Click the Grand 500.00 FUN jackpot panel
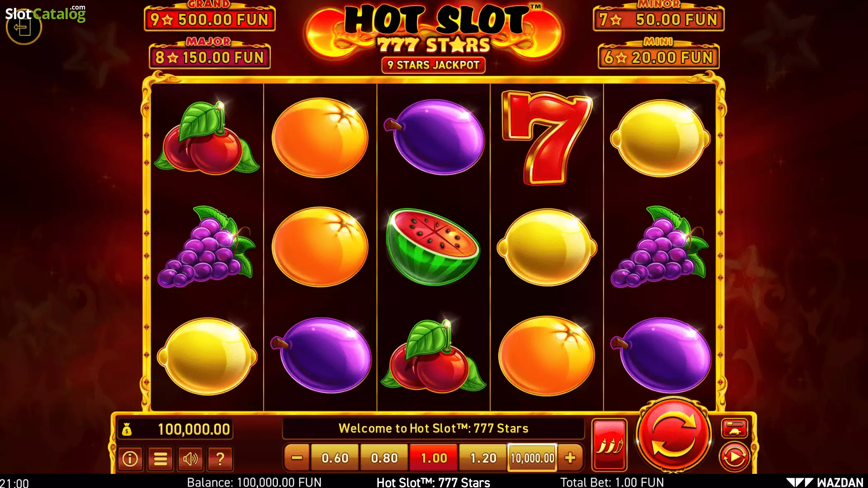This screenshot has width=868, height=488. coord(210,17)
